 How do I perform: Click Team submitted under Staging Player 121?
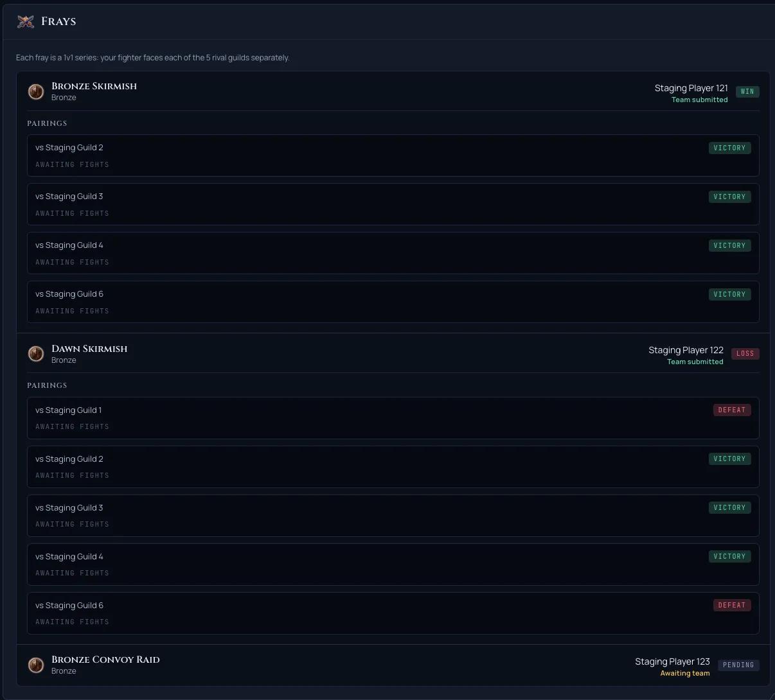click(x=700, y=100)
